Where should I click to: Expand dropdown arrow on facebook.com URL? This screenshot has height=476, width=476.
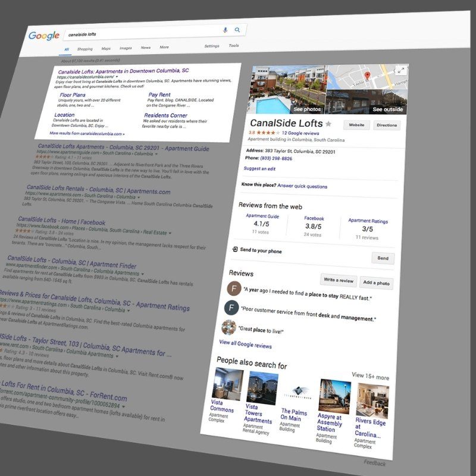pyautogui.click(x=170, y=233)
